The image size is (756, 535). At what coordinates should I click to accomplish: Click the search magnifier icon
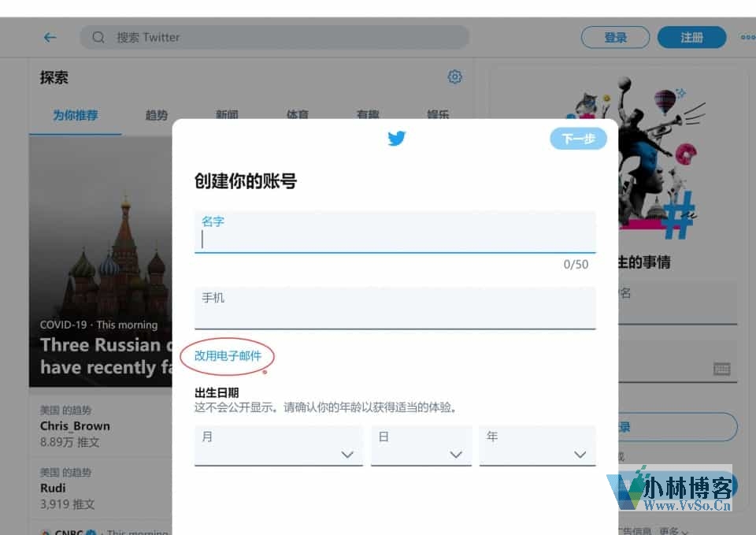click(x=98, y=37)
